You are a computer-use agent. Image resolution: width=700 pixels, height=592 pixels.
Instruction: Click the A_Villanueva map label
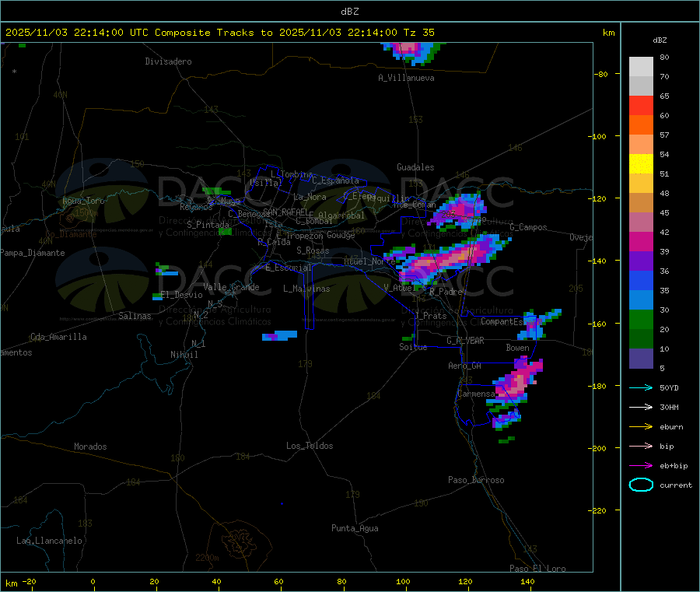[406, 78]
